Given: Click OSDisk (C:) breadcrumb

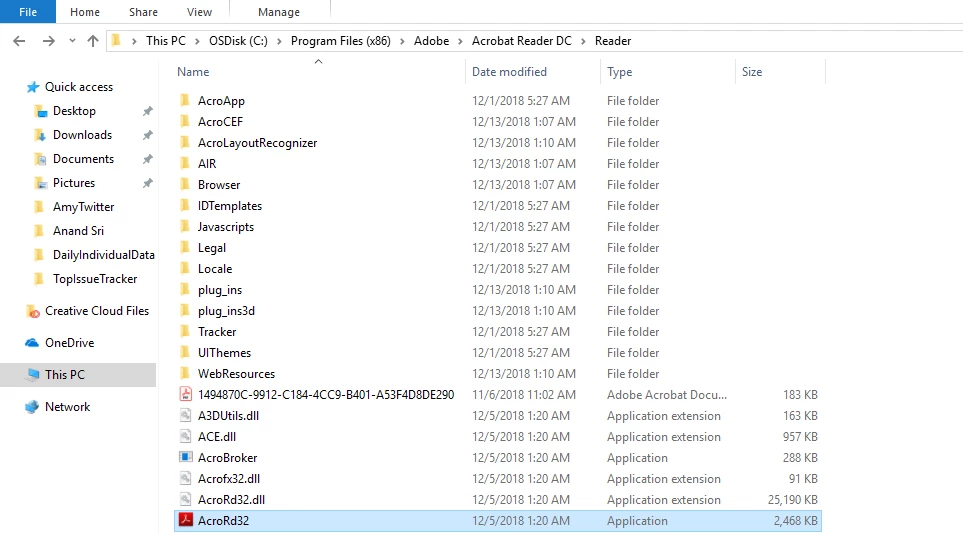Looking at the screenshot, I should (238, 41).
